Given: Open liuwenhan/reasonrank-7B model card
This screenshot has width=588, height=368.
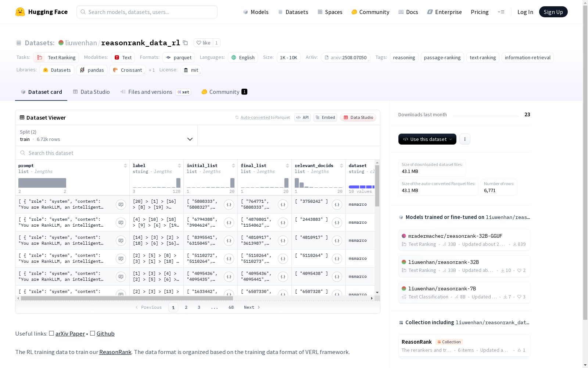Looking at the screenshot, I should 464,293.
